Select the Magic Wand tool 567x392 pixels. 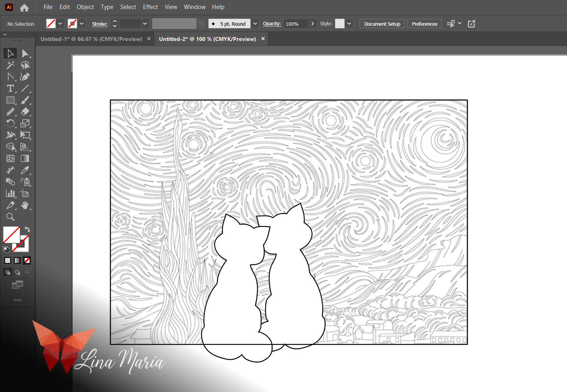coord(10,65)
